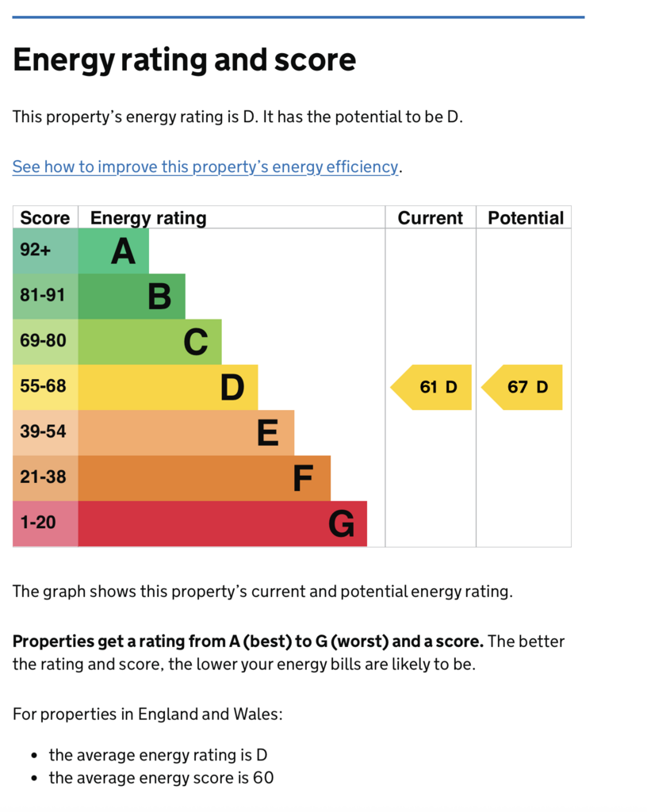647x812 pixels.
Task: Select the red G rating bar
Action: [x=223, y=523]
